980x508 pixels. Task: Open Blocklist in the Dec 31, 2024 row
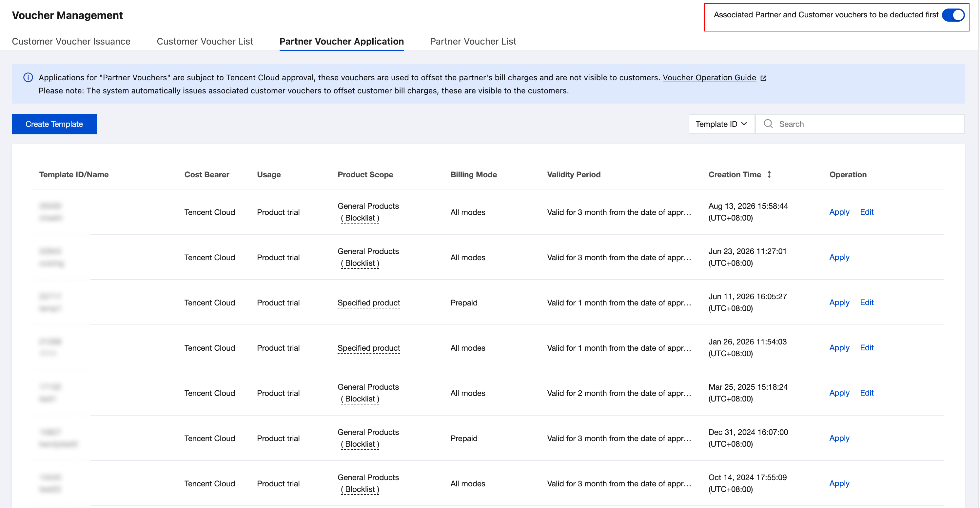(360, 444)
